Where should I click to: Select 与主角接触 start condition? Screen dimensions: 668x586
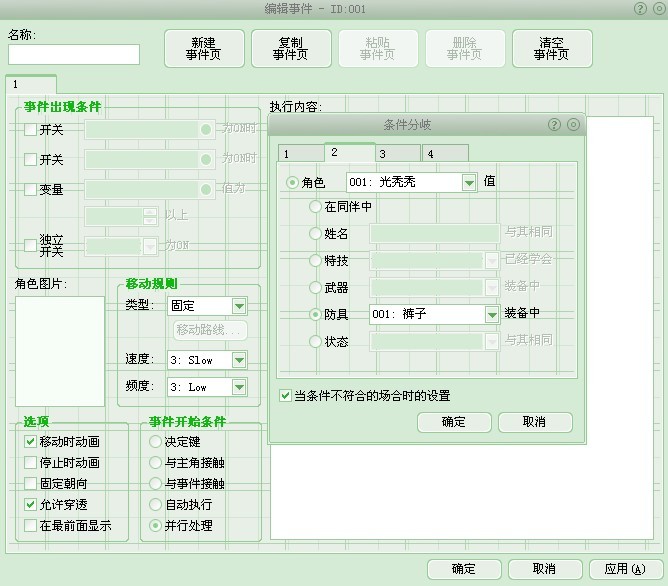155,462
